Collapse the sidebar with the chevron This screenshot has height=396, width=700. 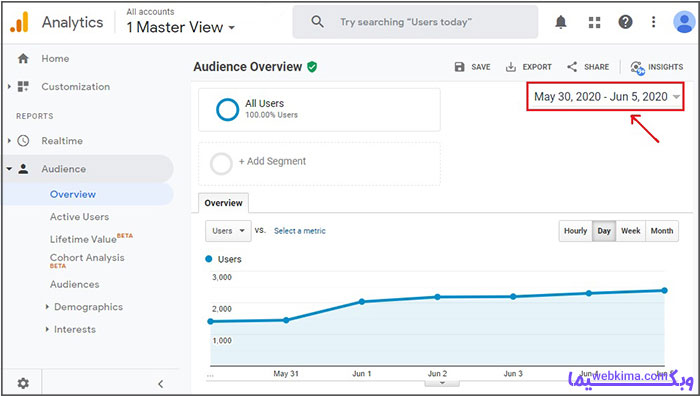point(161,383)
